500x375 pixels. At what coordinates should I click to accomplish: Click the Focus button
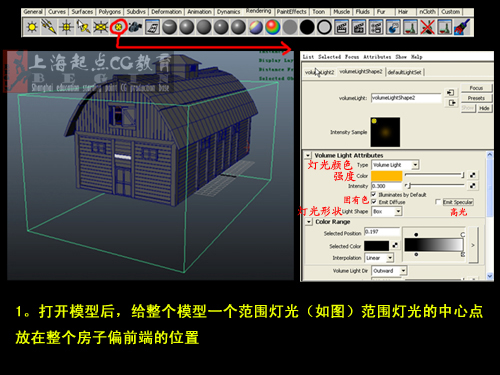pyautogui.click(x=476, y=88)
